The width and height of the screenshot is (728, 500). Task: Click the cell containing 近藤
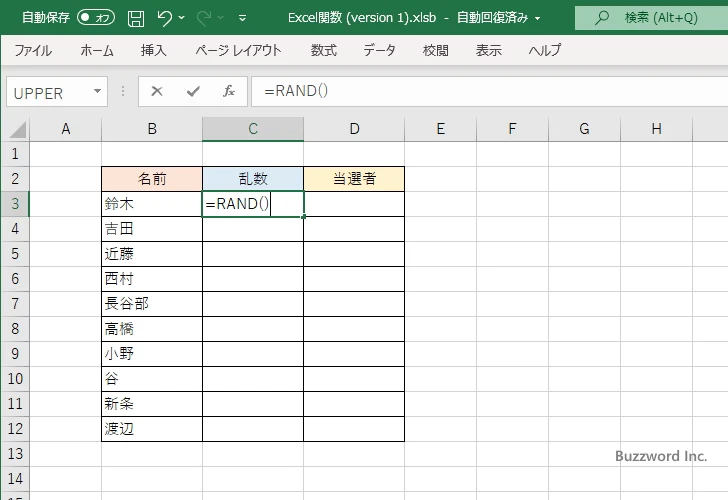[152, 254]
